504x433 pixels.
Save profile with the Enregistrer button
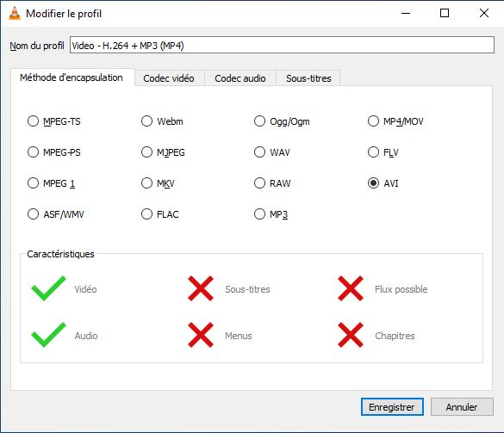(x=392, y=407)
